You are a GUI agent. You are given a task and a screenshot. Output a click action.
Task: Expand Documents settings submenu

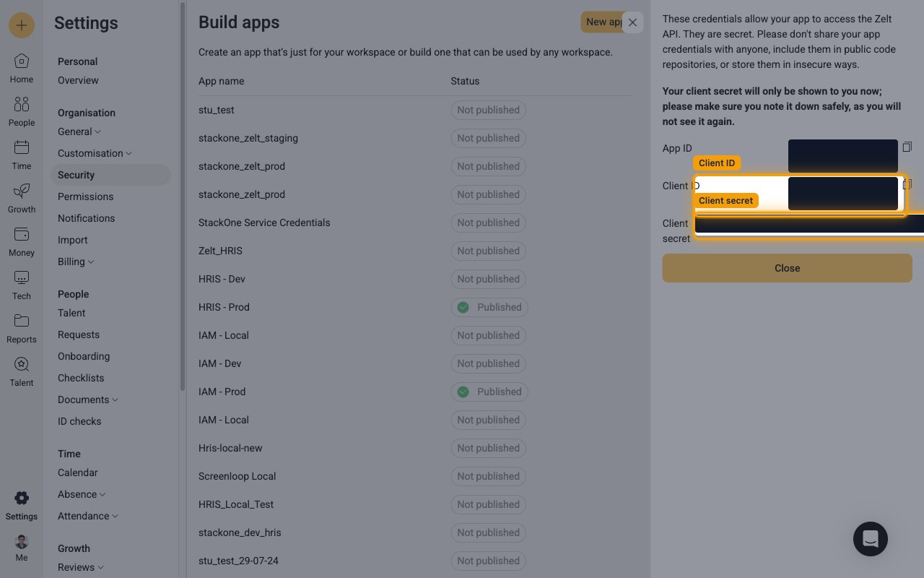[88, 400]
